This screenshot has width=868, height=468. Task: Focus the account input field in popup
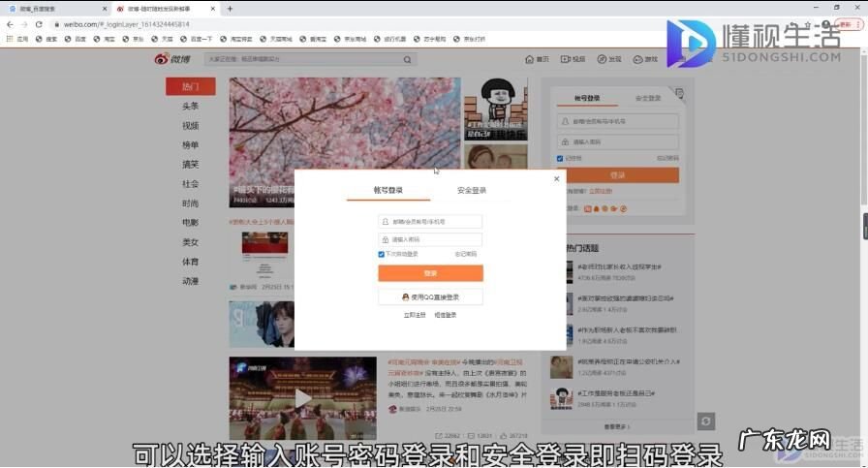pos(430,222)
